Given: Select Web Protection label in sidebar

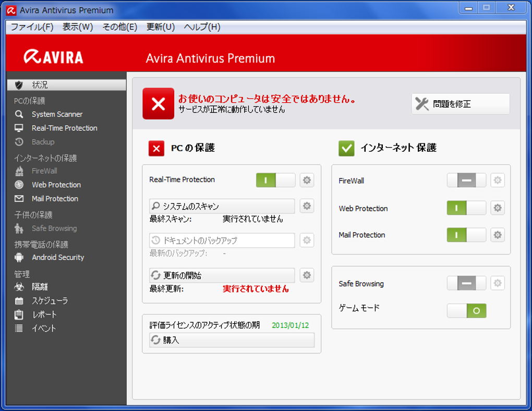Looking at the screenshot, I should click(x=56, y=185).
